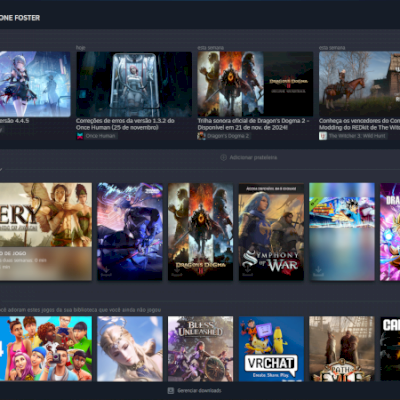Select the fairy cover showing play time
Image resolution: width=400 pixels, height=400 pixels.
pos(46,232)
